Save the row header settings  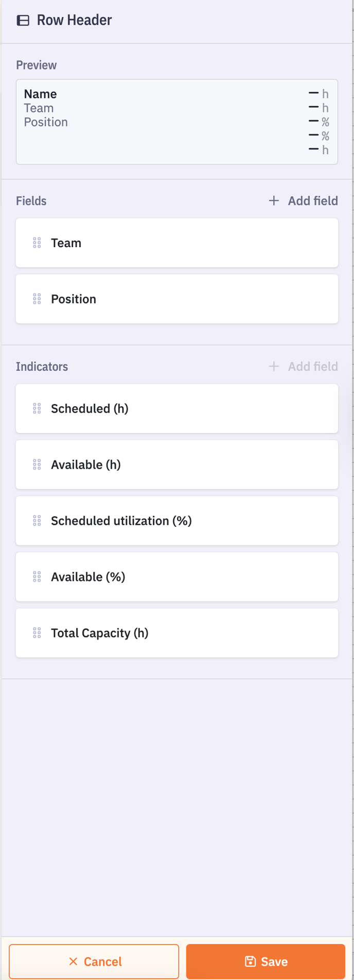[265, 961]
